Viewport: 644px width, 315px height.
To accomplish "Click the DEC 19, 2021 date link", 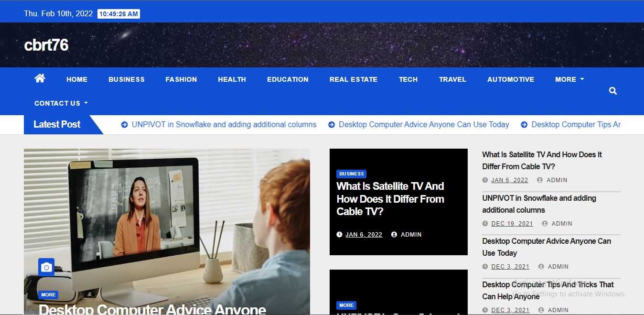I will [512, 224].
